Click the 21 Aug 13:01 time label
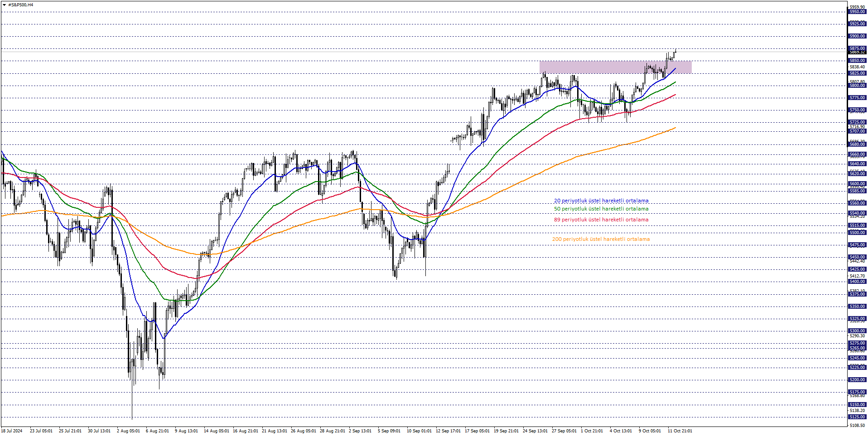 pyautogui.click(x=274, y=431)
